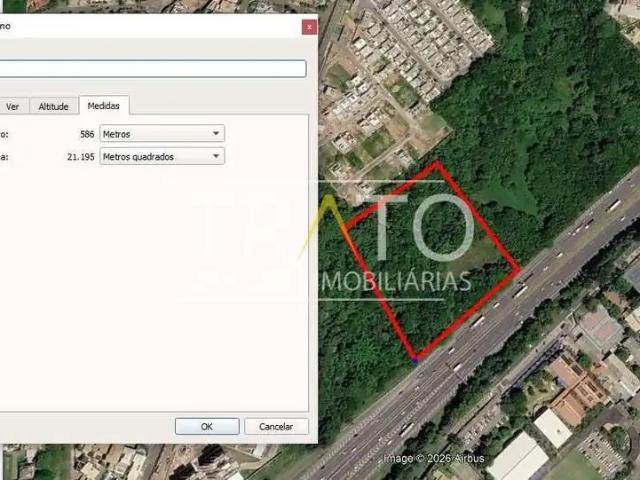640x480 pixels.
Task: Select the perimeter value 586
Action: click(x=87, y=134)
